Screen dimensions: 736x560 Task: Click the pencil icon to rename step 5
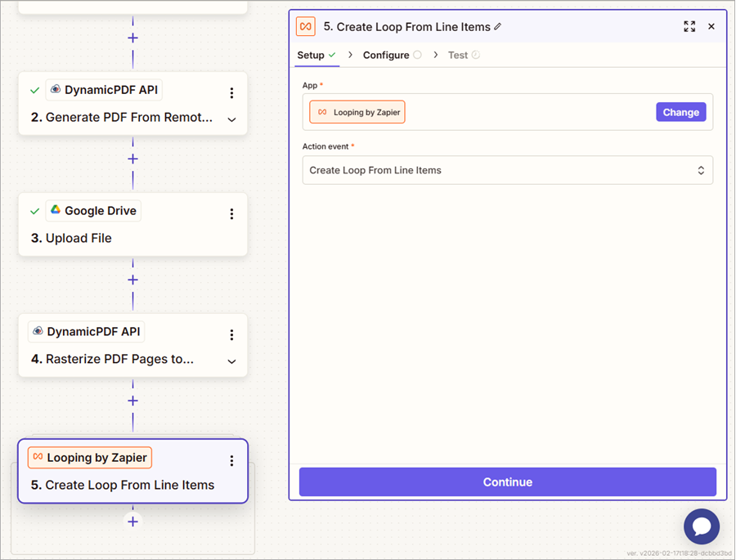(498, 27)
